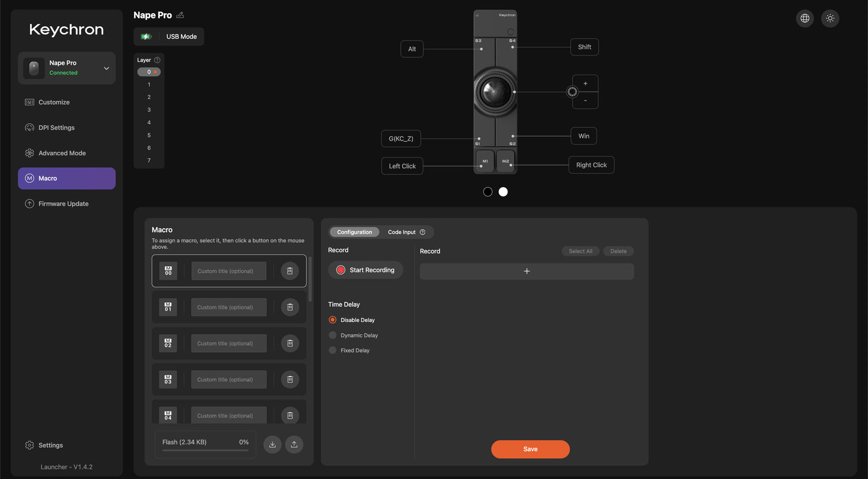
Task: Switch to layer 4
Action: [x=149, y=123]
